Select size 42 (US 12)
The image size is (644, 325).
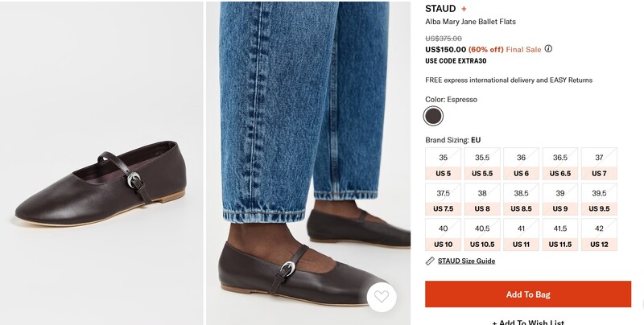(x=599, y=236)
